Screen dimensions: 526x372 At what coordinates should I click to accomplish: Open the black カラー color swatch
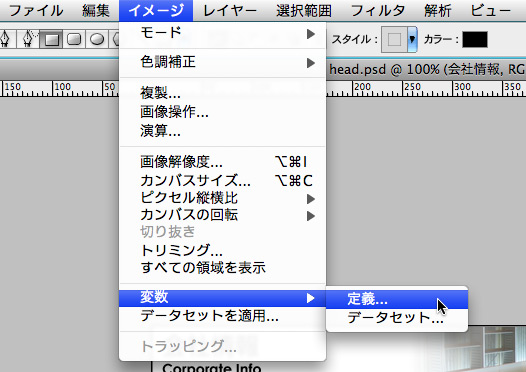pyautogui.click(x=475, y=40)
